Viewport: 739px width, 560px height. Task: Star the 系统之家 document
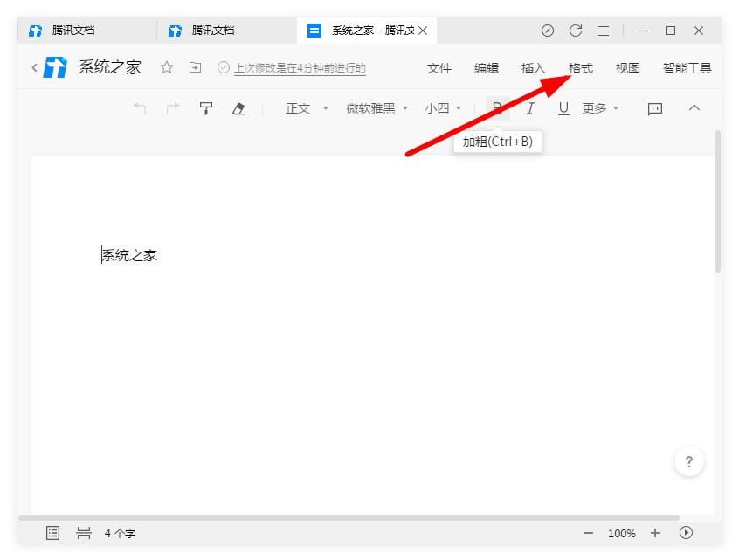tap(165, 67)
